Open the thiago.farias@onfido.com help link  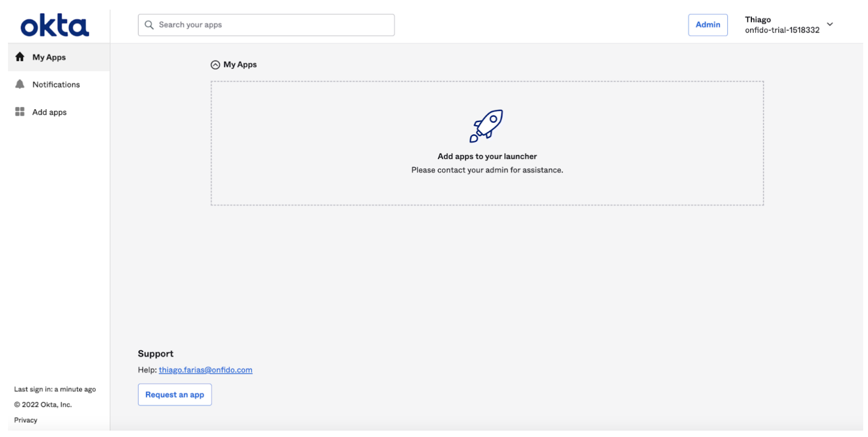point(206,370)
